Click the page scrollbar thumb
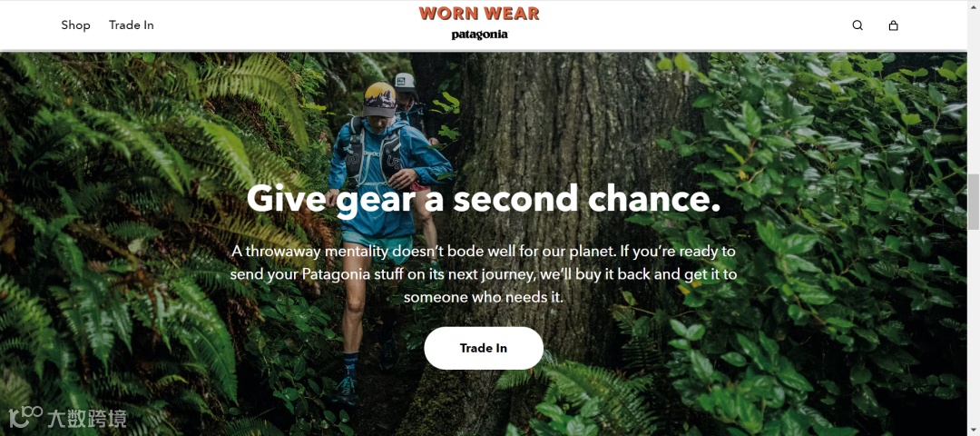 click(x=974, y=202)
